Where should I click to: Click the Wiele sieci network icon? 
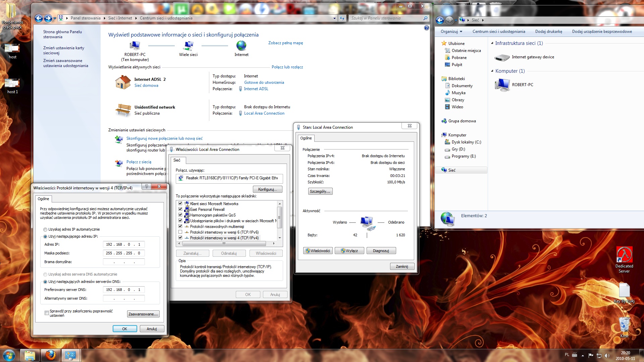click(x=189, y=46)
